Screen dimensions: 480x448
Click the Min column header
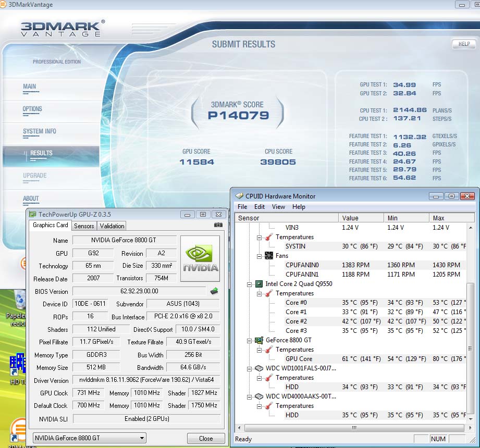pyautogui.click(x=407, y=218)
